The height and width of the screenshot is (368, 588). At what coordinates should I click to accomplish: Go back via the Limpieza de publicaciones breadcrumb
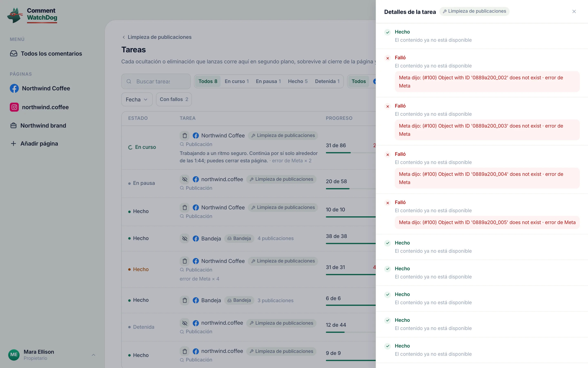(x=157, y=37)
